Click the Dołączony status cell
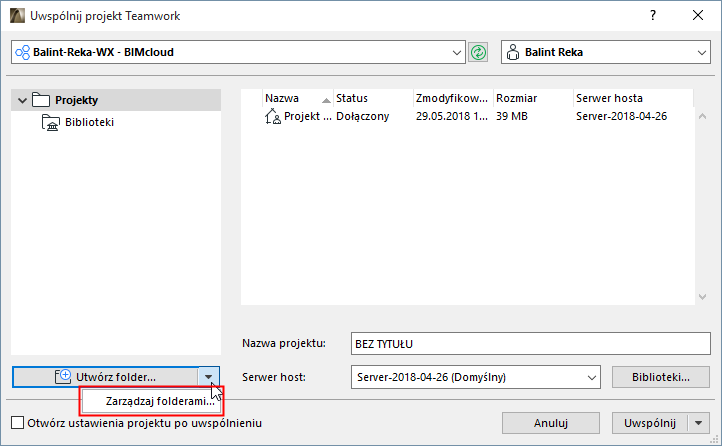Viewport: 722px width, 446px height. coord(362,116)
